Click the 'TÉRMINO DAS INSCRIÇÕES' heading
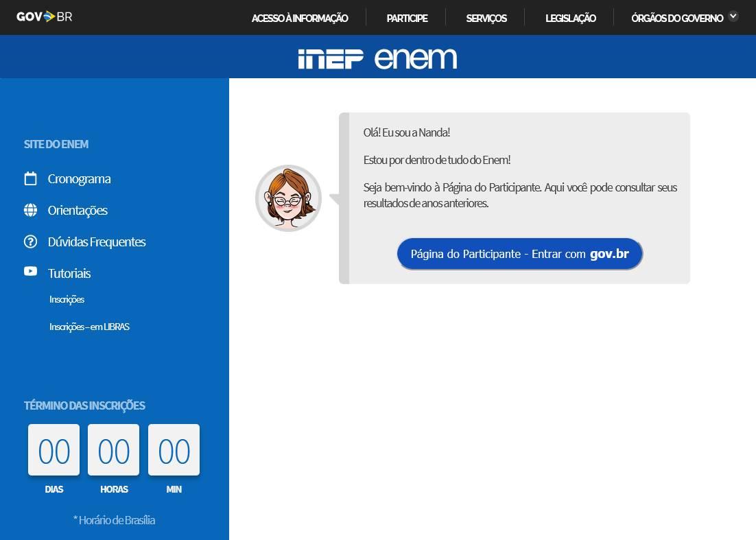 click(x=85, y=406)
